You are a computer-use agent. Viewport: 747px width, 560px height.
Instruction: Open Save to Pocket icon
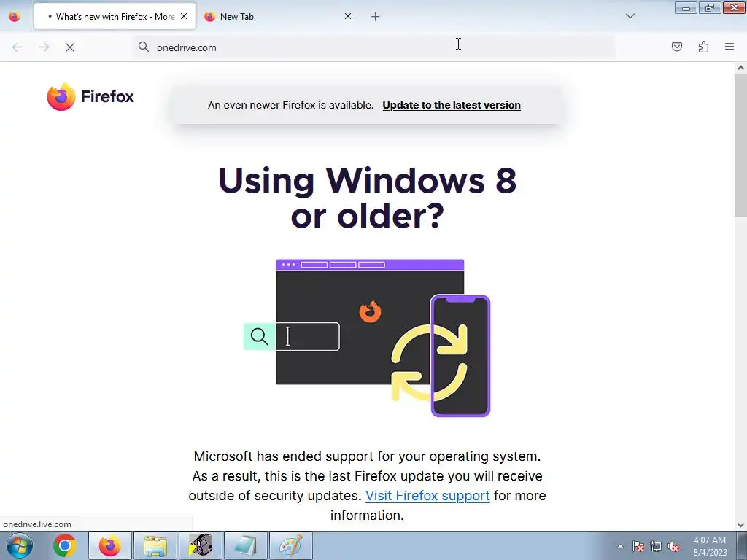(x=677, y=47)
